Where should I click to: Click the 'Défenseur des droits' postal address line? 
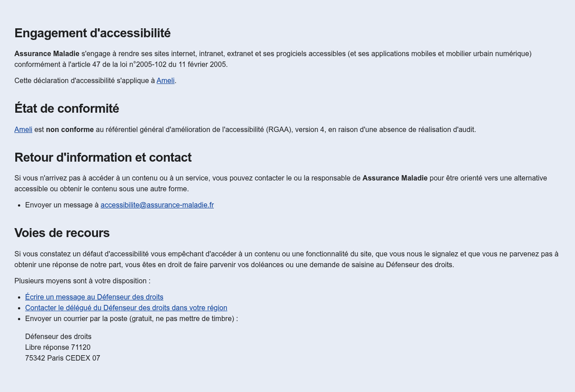coord(58,337)
